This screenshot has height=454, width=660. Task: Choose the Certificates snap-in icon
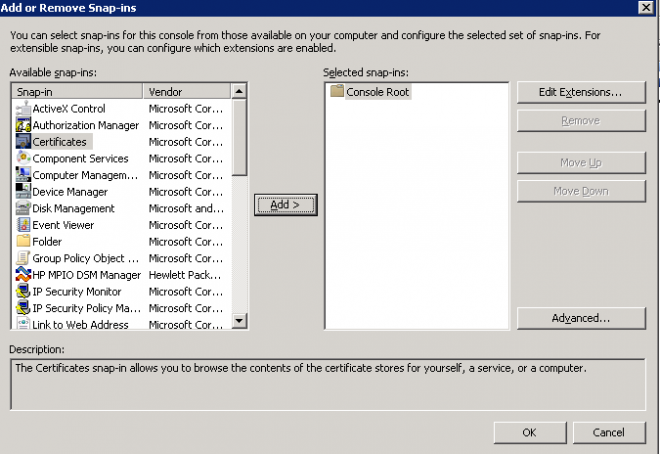23,142
